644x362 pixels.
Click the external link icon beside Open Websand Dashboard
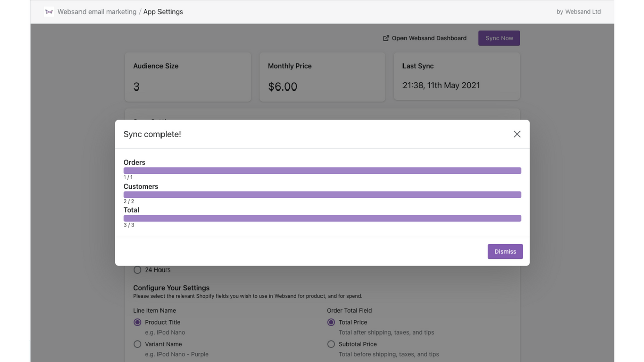click(x=386, y=38)
